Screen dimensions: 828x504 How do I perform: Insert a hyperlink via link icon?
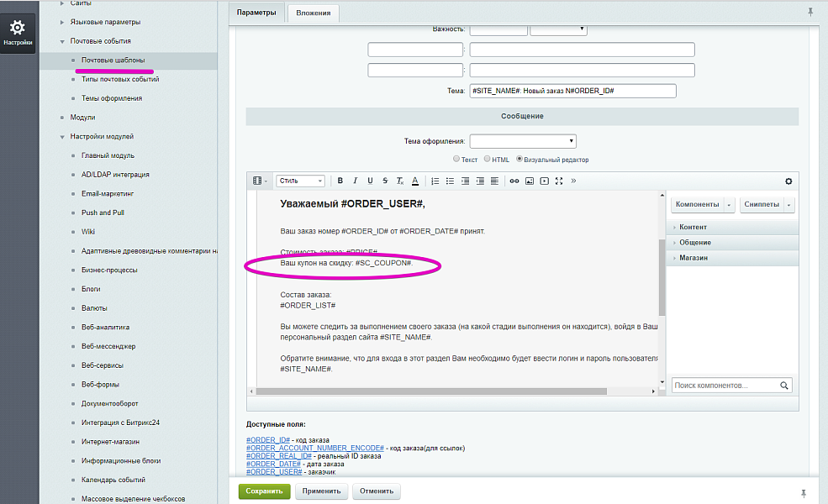tap(514, 181)
